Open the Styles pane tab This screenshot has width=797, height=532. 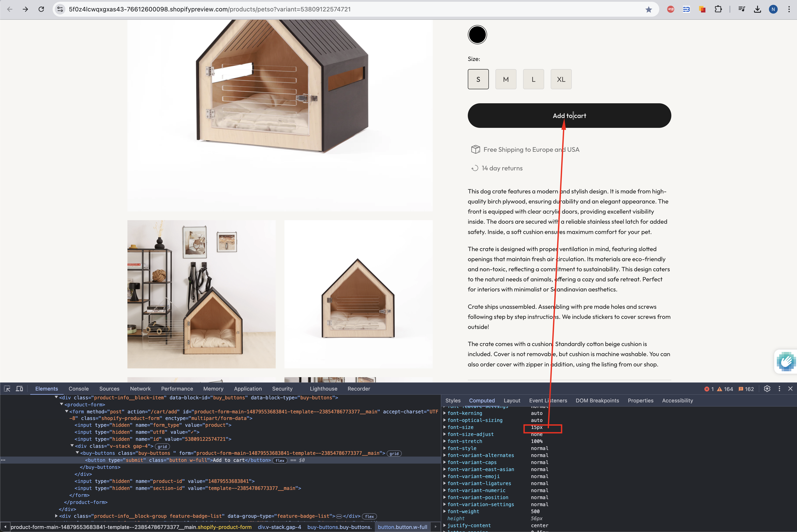click(x=453, y=401)
